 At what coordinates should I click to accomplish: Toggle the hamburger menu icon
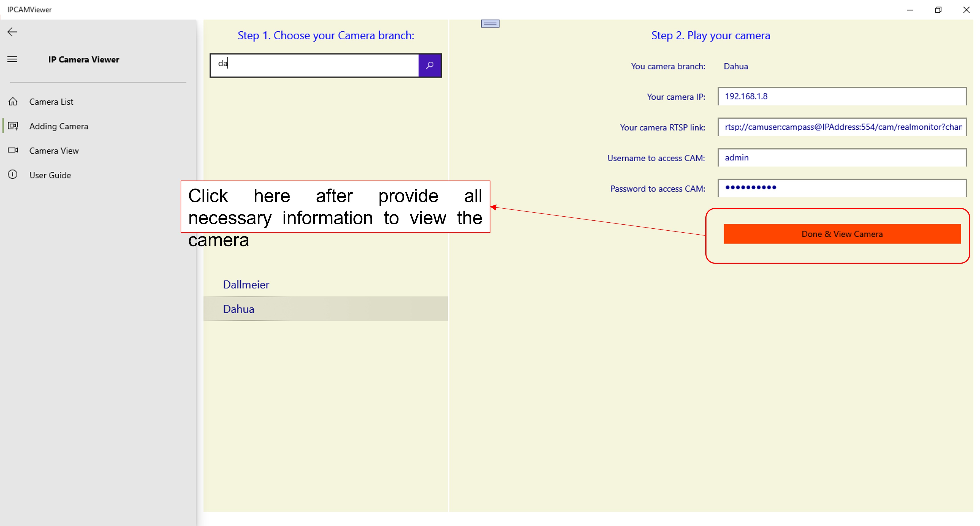(x=12, y=59)
